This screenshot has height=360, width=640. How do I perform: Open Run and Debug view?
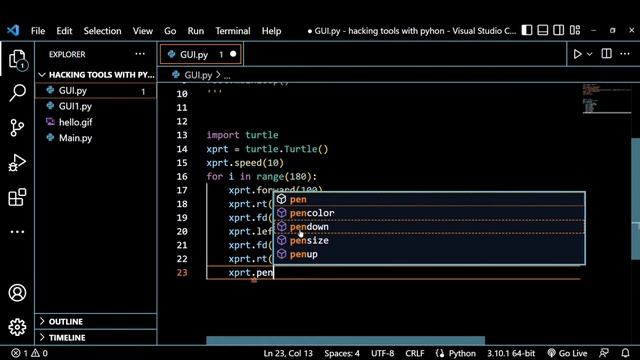17,162
